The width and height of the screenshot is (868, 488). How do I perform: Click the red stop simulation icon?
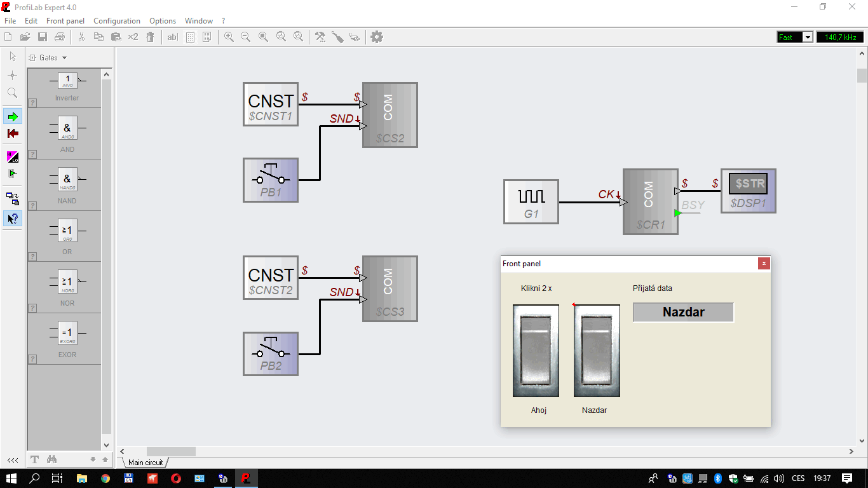click(x=13, y=133)
